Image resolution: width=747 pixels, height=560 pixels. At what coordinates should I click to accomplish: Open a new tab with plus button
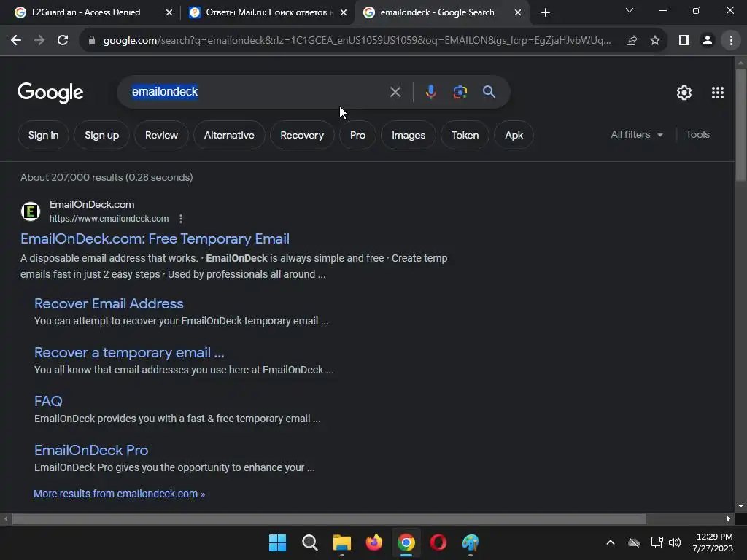point(546,12)
